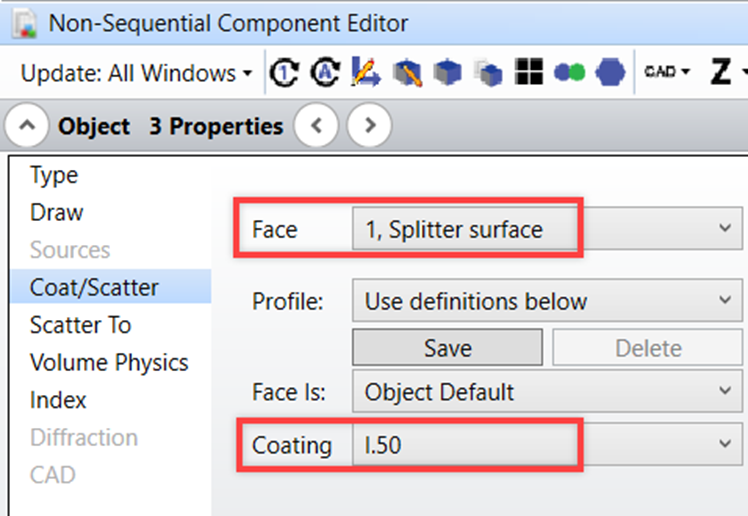This screenshot has height=516, width=748.
Task: Click the black four-square grid icon
Action: (529, 73)
